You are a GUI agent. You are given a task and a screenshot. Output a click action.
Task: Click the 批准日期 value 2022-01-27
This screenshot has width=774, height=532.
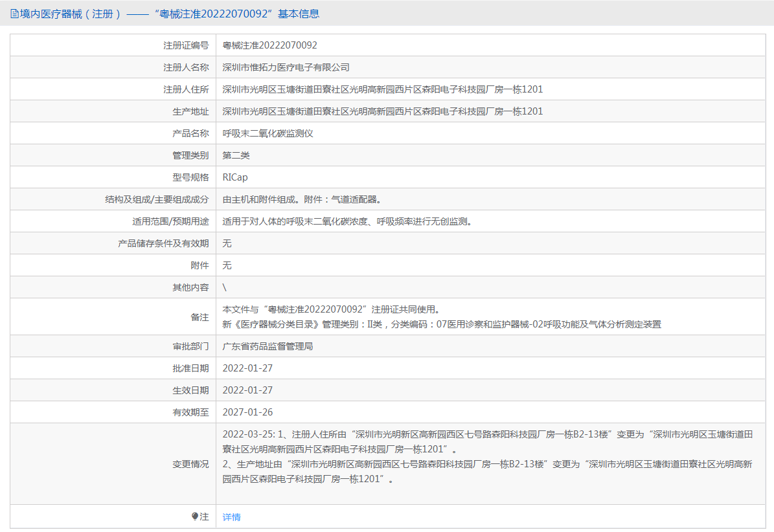[x=247, y=368]
